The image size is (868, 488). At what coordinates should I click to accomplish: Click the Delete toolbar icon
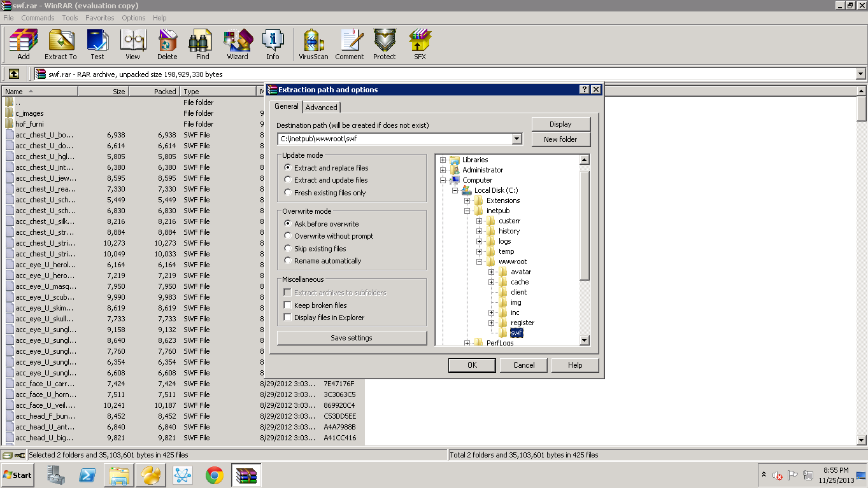(x=167, y=45)
